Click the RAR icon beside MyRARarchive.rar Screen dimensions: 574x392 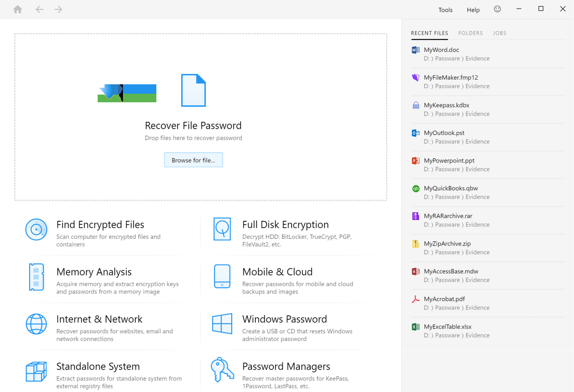[x=416, y=216]
